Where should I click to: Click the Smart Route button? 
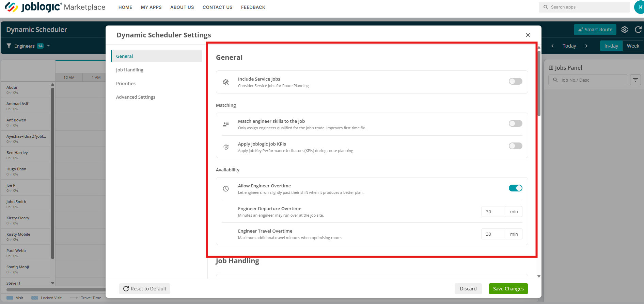pos(595,30)
